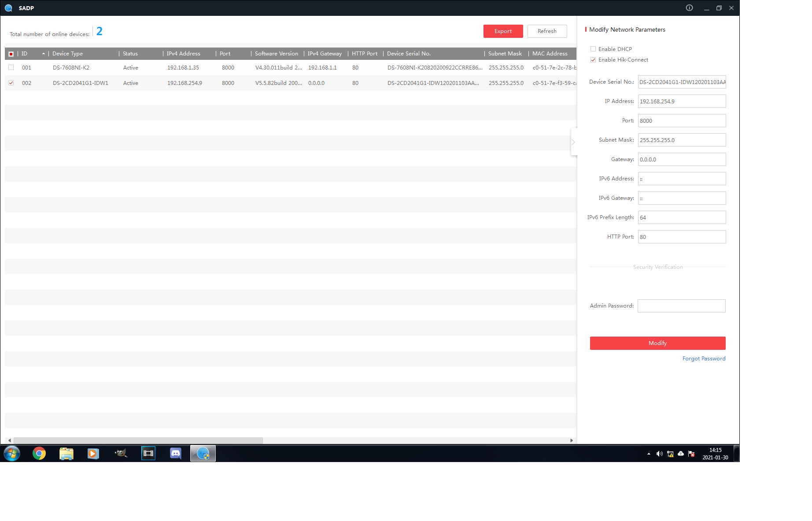Open the volume control in system tray

point(659,454)
